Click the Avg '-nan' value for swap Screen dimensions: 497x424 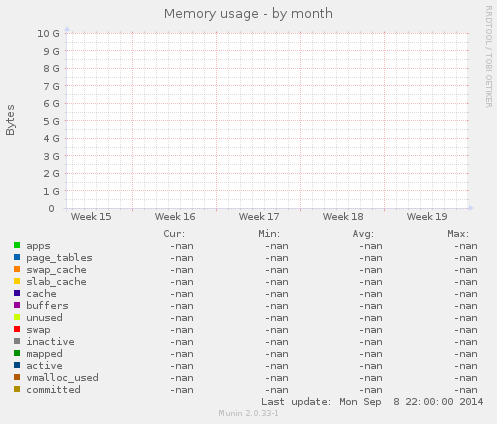371,330
